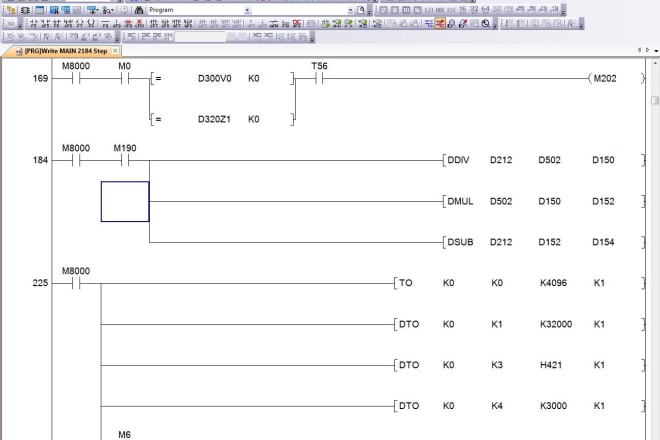Draw a horizontal line (F9)

(105, 24)
